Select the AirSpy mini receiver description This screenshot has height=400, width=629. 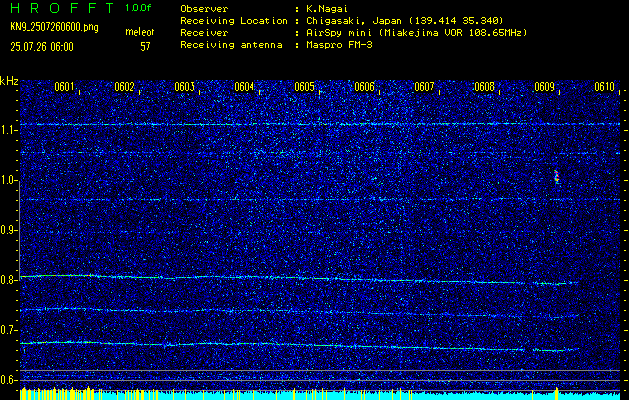point(417,32)
